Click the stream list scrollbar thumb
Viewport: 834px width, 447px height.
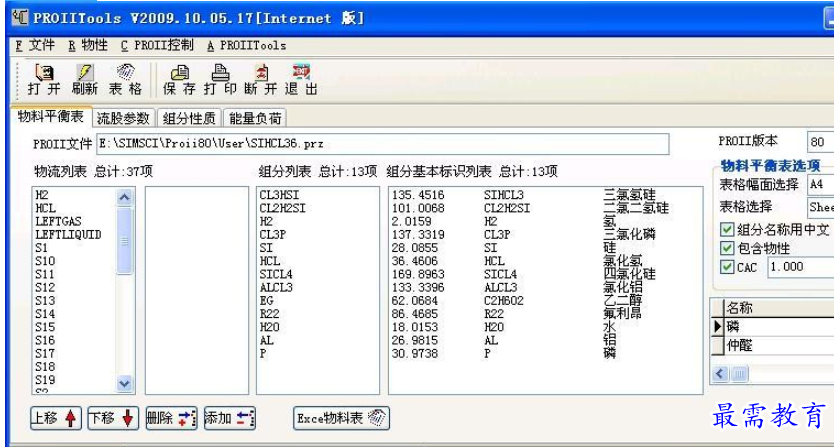[x=124, y=241]
